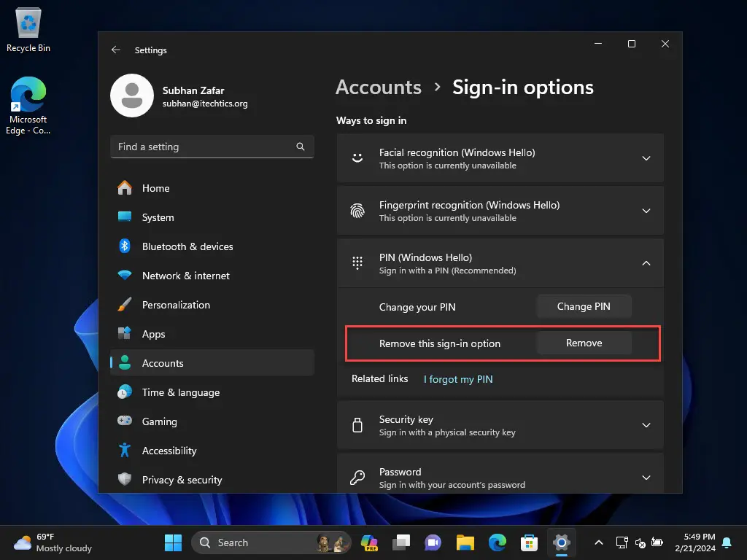
Task: Open Home in Settings sidebar
Action: tap(212, 188)
